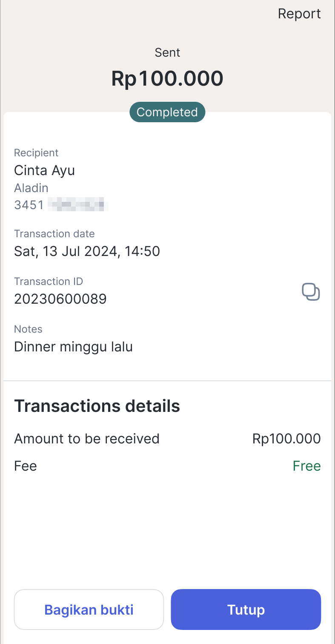Image resolution: width=335 pixels, height=644 pixels.
Task: Select the large Rp100.000 sent amount
Action: coord(167,79)
